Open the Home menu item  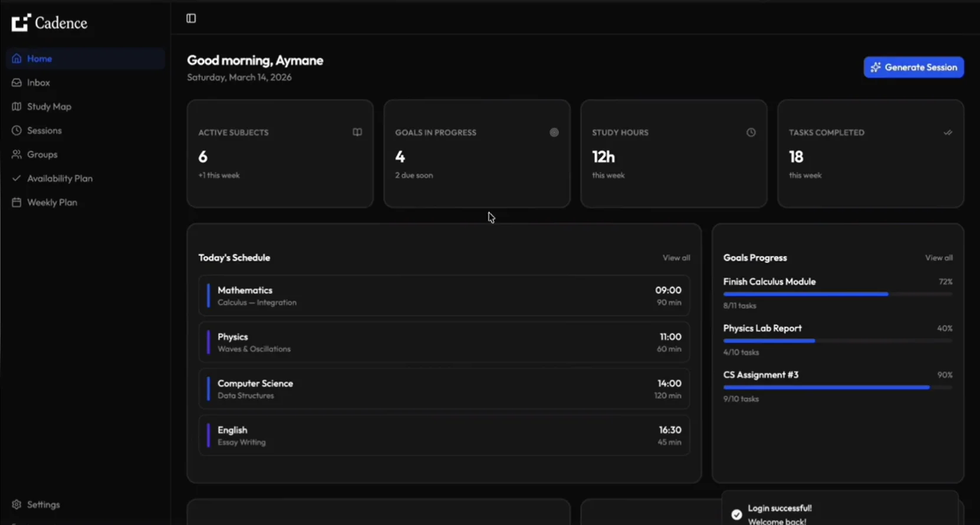point(85,58)
